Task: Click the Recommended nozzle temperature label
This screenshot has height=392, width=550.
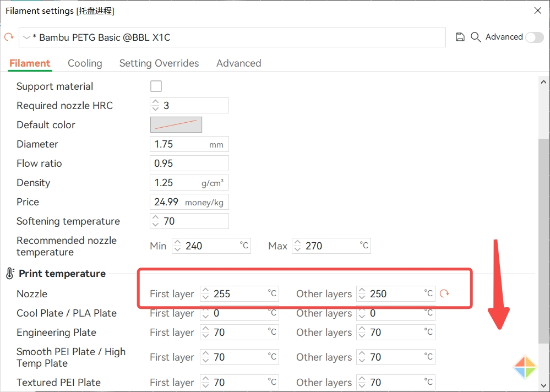Action: pyautogui.click(x=67, y=246)
